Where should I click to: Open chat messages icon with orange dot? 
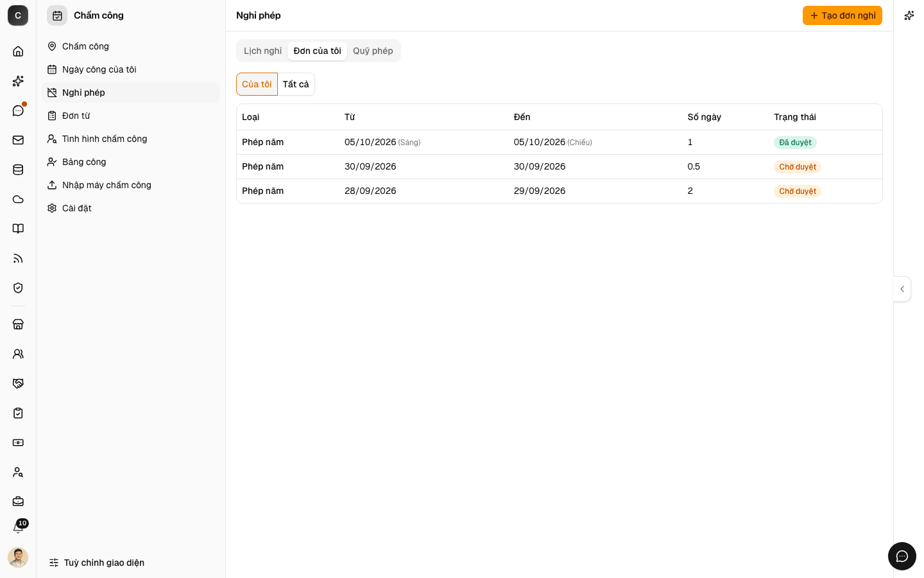pyautogui.click(x=18, y=110)
